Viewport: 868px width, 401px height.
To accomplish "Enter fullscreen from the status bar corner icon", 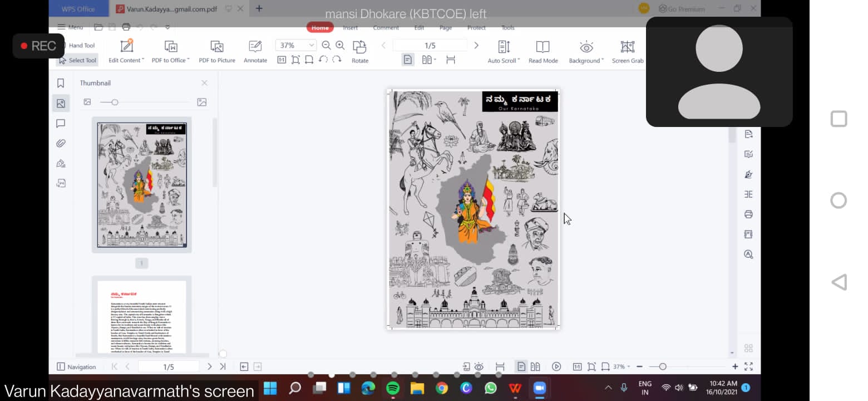I will pyautogui.click(x=748, y=366).
